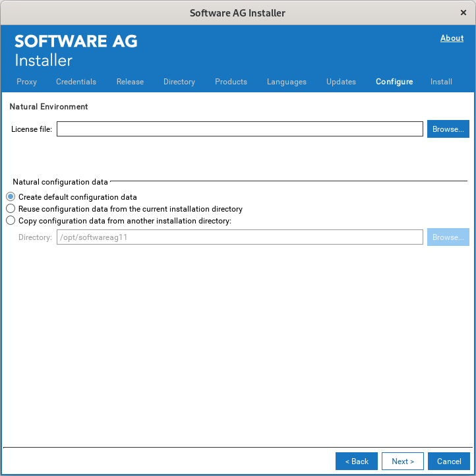476x476 pixels.
Task: Cancel the installation
Action: [448, 461]
